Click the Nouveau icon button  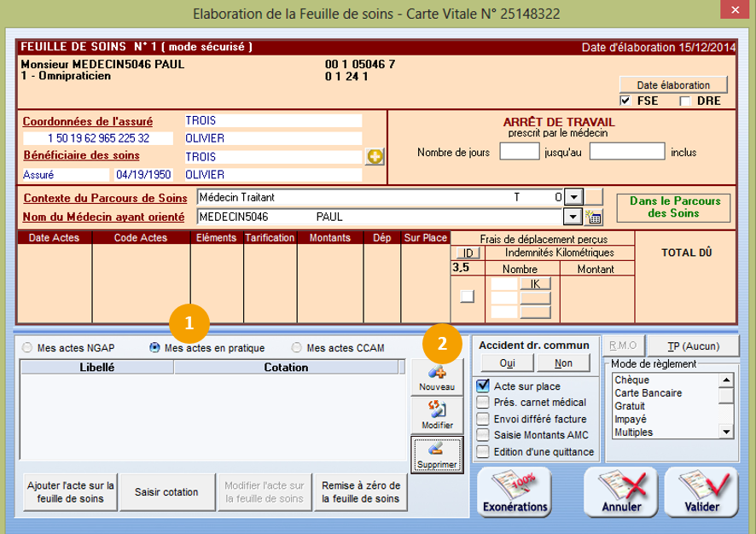click(x=436, y=377)
